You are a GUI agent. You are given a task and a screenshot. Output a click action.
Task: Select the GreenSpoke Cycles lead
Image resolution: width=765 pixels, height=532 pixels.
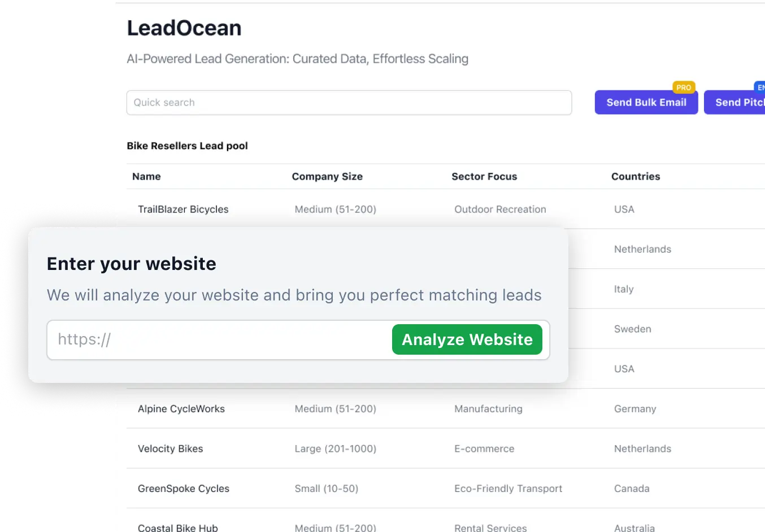184,489
